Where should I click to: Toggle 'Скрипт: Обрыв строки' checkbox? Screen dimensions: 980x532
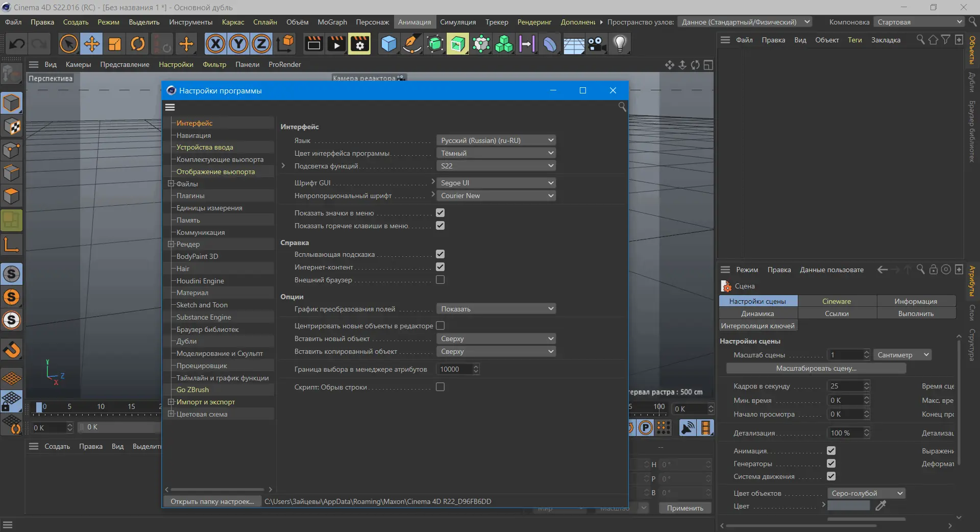point(440,387)
